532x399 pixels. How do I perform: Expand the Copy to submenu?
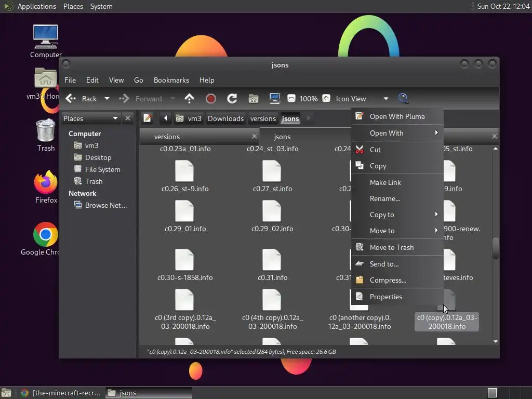[397, 215]
